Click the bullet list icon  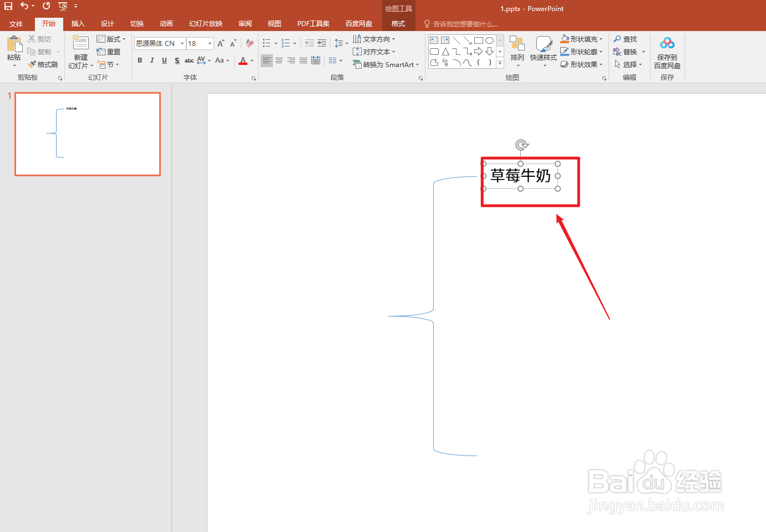(267, 43)
